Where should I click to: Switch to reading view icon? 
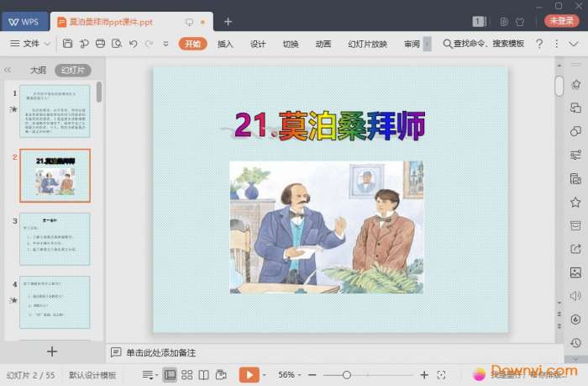click(203, 375)
